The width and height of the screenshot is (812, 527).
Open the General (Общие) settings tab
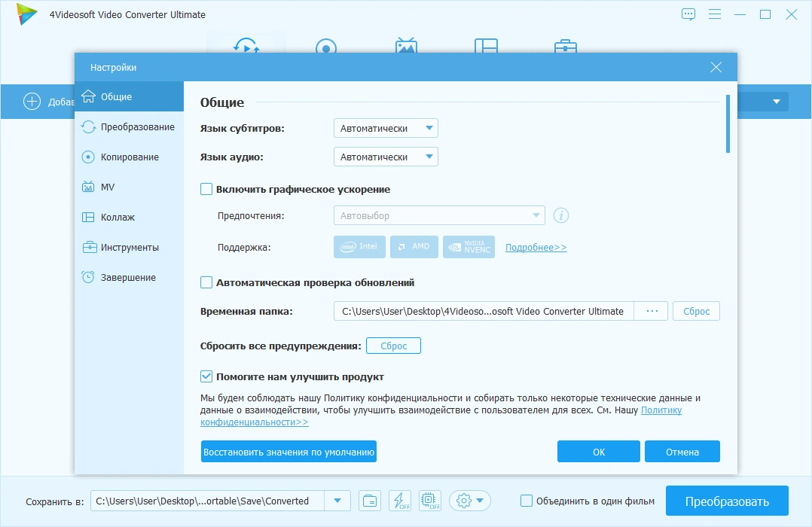(x=129, y=97)
